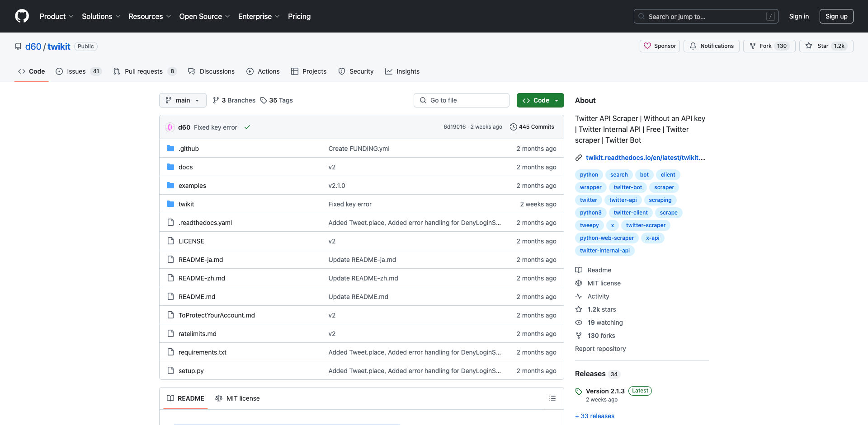Open the Pricing page link
868x425 pixels.
pos(299,16)
